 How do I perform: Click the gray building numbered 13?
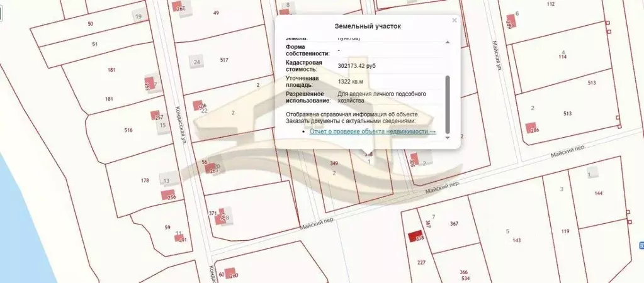(x=167, y=180)
